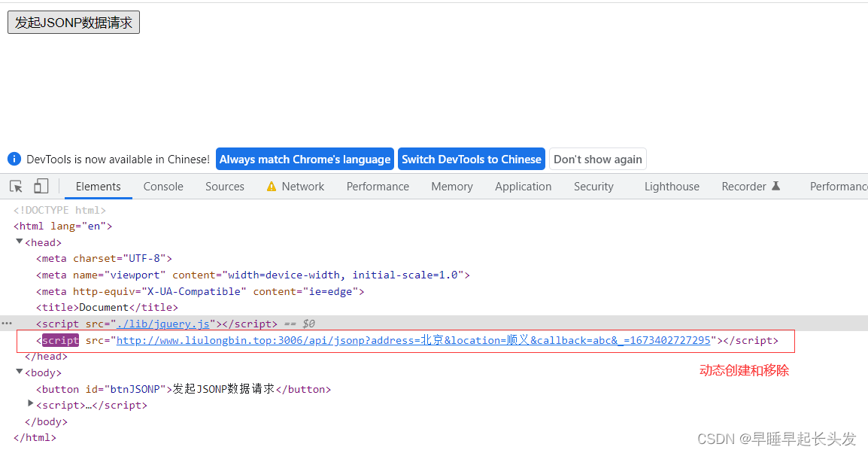868x453 pixels.
Task: Click the "DevTools is now available in Chinese!" text
Action: point(118,160)
